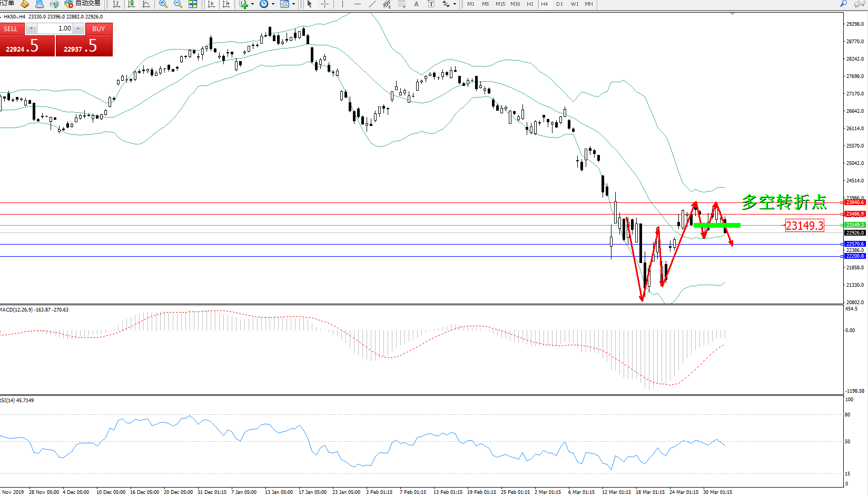Switch to the M15 timeframe
Image resolution: width=868 pixels, height=496 pixels.
tap(500, 4)
